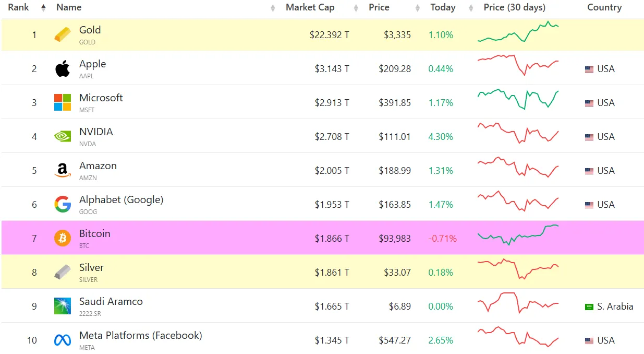Sort table by Name column arrows
644x354 pixels.
coord(273,8)
